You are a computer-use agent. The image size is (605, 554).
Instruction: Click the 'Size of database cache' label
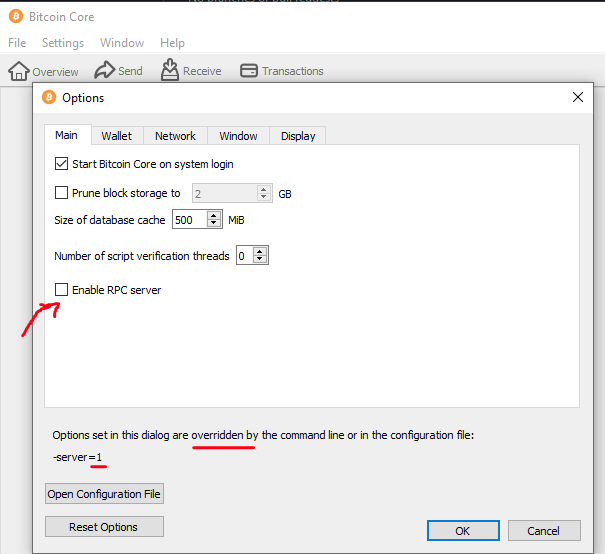[x=110, y=220]
